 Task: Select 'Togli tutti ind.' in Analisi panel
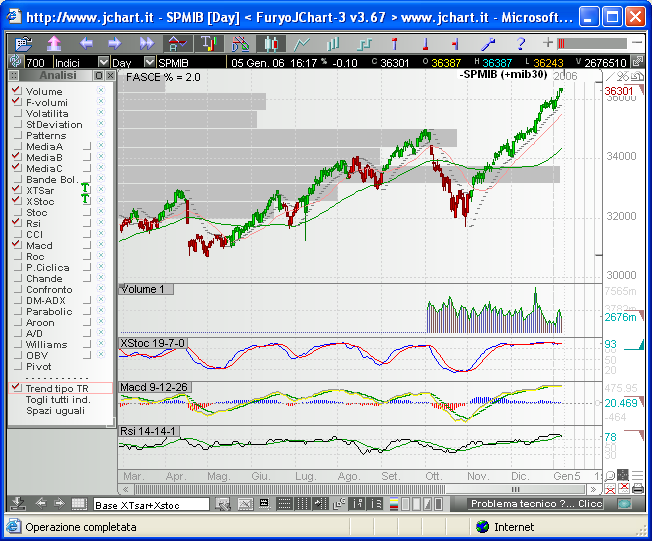[x=57, y=400]
